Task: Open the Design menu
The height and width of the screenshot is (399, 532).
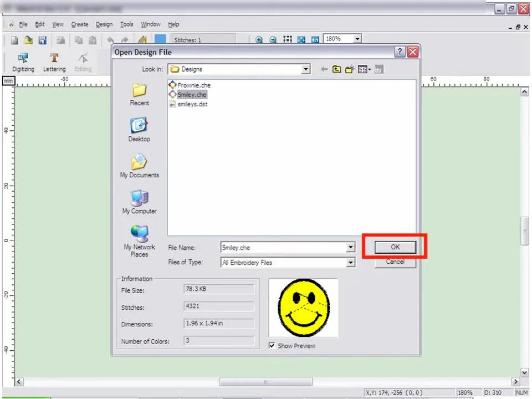Action: point(104,24)
